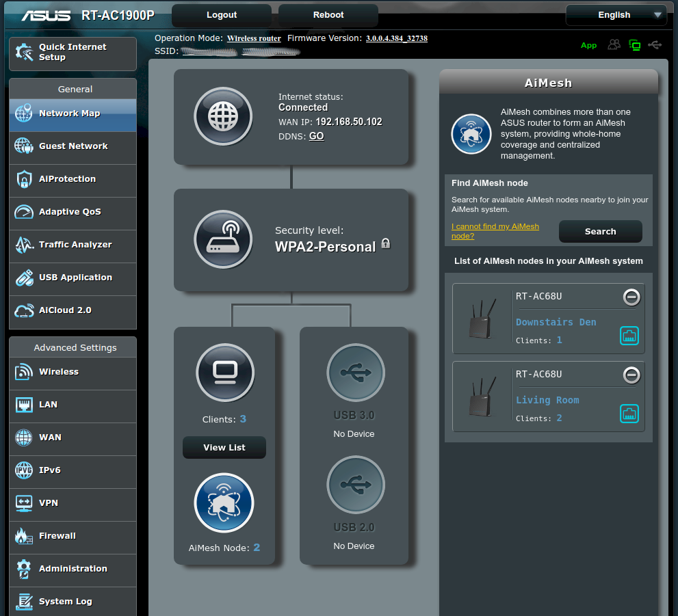Open Guest Network settings

[x=73, y=148]
